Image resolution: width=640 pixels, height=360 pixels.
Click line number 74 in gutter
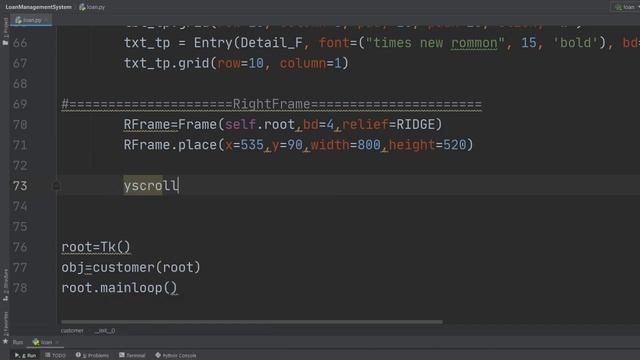tap(20, 206)
